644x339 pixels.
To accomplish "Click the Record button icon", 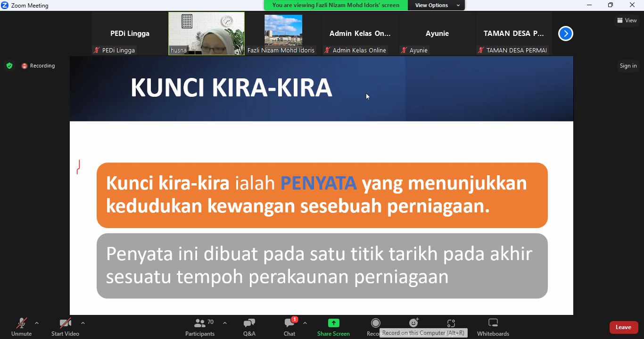I will 375,323.
